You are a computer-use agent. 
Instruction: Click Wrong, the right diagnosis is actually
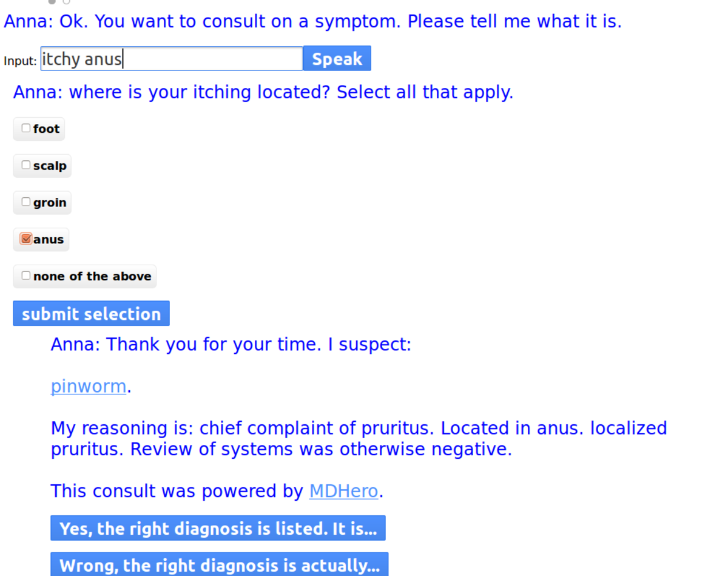[219, 565]
